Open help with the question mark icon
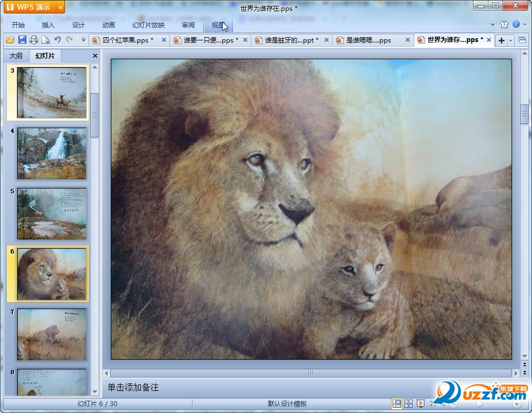Viewport: 532px width, 413px height. (x=516, y=24)
